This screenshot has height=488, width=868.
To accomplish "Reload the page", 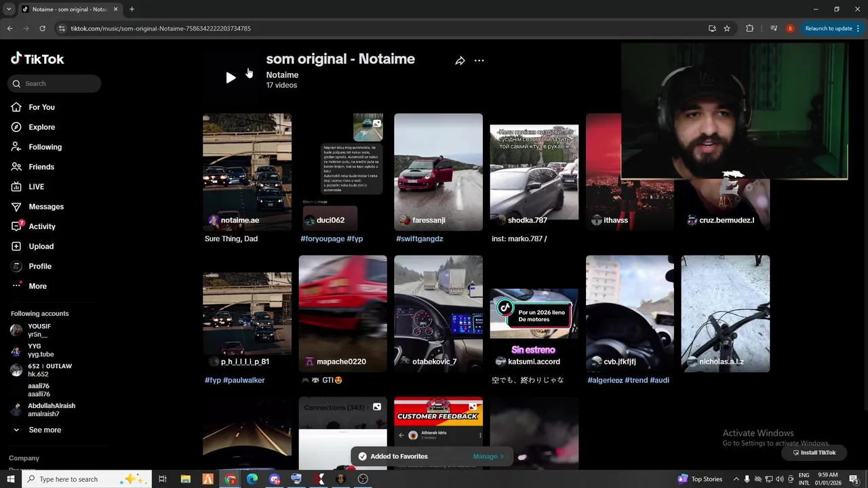I will 42,28.
